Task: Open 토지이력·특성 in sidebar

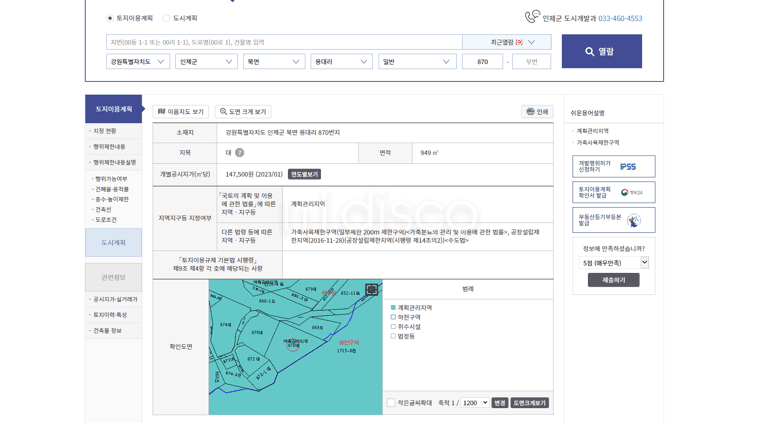Action: click(110, 314)
